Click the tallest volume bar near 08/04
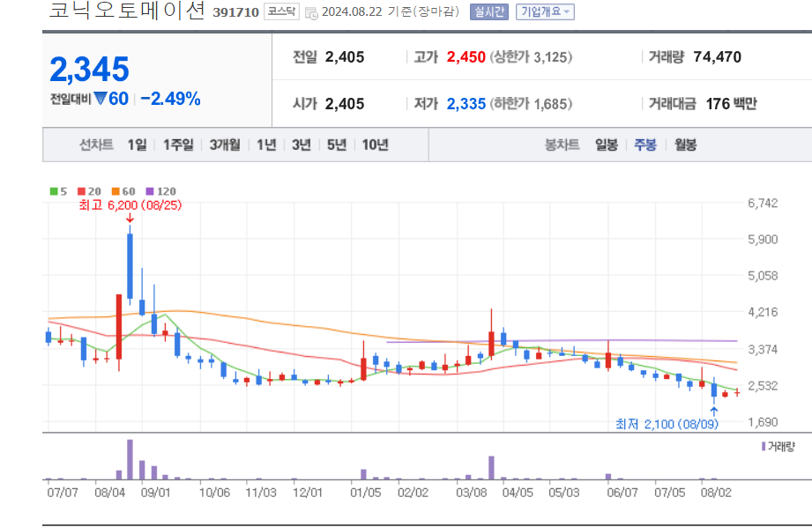812x527 pixels. [130, 459]
